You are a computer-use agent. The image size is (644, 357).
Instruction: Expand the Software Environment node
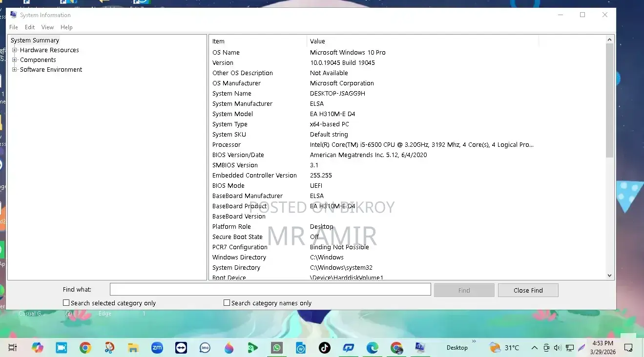15,69
